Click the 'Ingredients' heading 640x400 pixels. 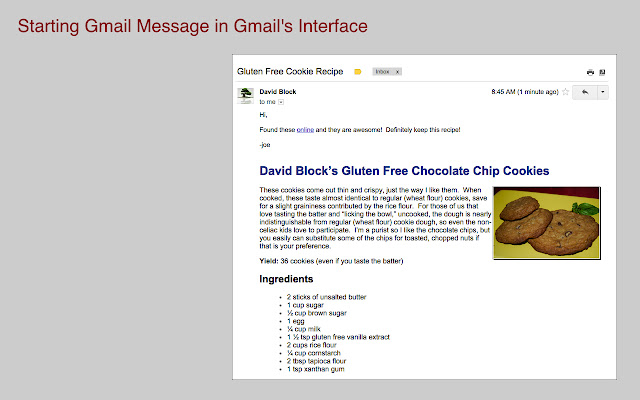click(286, 279)
